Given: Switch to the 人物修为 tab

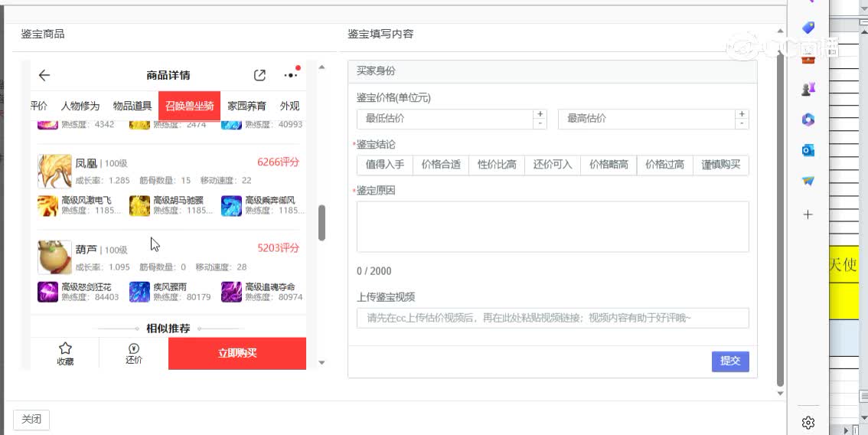Looking at the screenshot, I should [x=80, y=106].
